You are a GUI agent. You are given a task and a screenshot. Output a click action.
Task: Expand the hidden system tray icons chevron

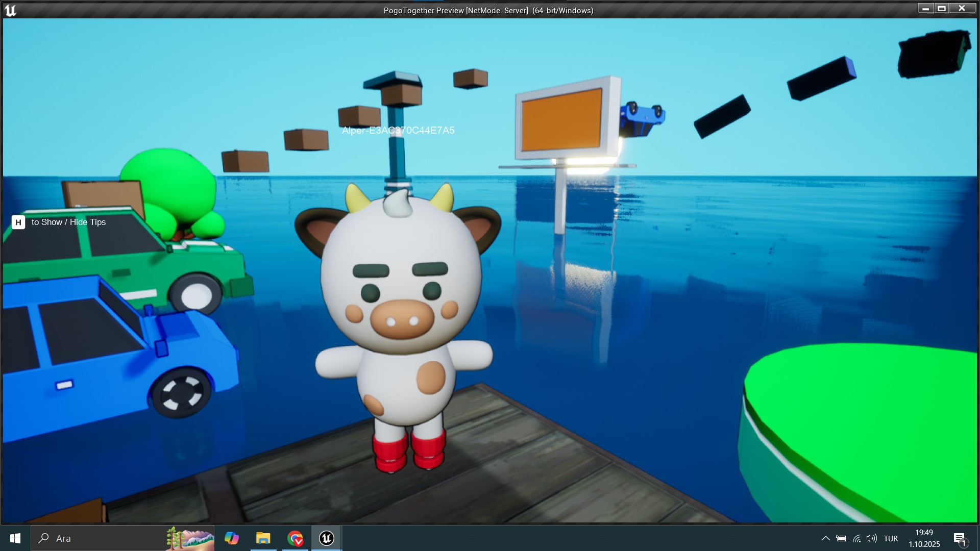[825, 538]
